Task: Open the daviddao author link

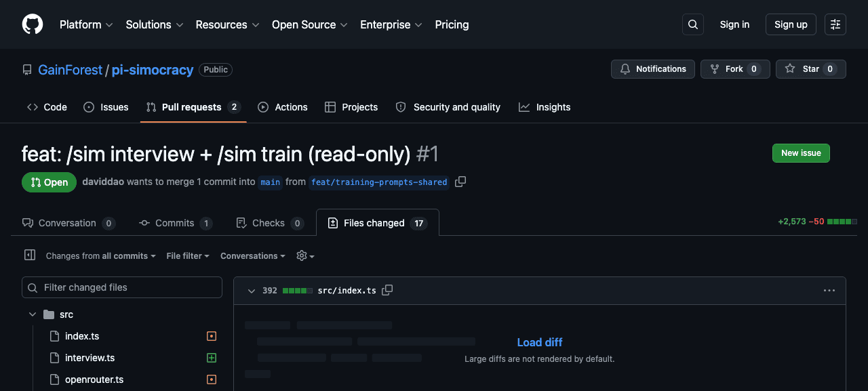Action: pyautogui.click(x=103, y=182)
